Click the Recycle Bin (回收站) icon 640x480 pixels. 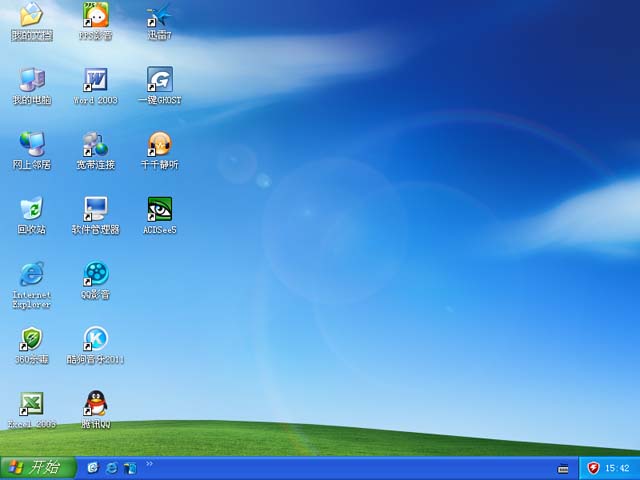[x=31, y=209]
